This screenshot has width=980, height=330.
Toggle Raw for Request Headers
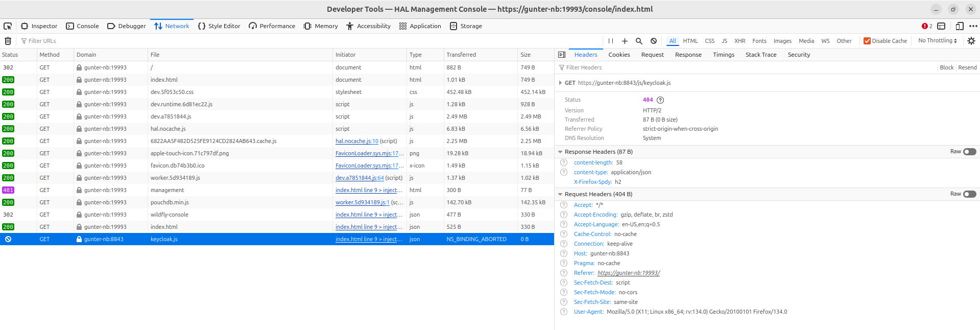[x=969, y=194]
